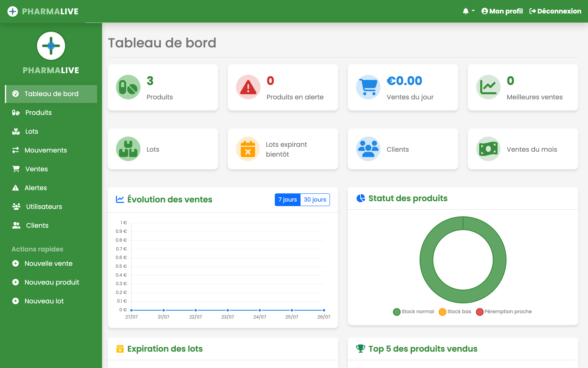Click the people icon on Clients card
This screenshot has height=368, width=588.
coord(368,149)
